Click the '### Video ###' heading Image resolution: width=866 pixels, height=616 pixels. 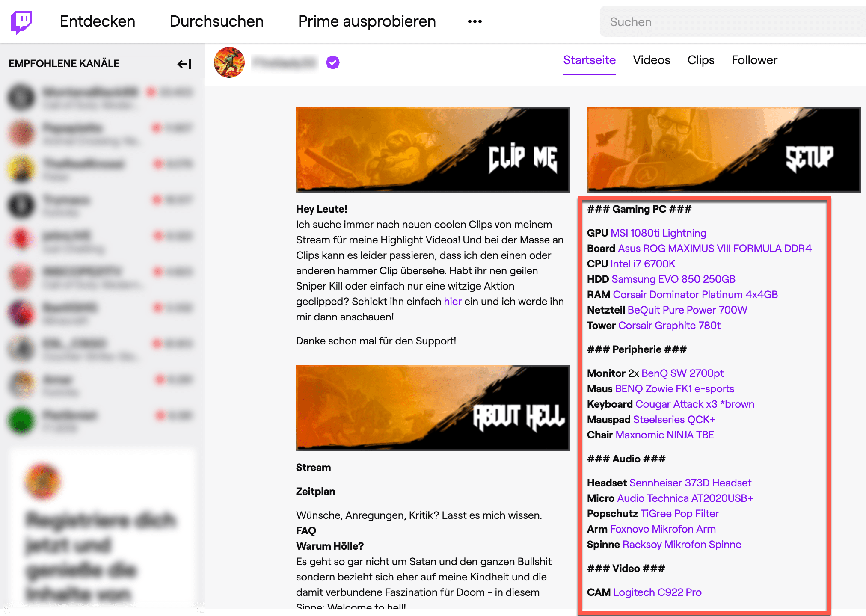coord(626,569)
